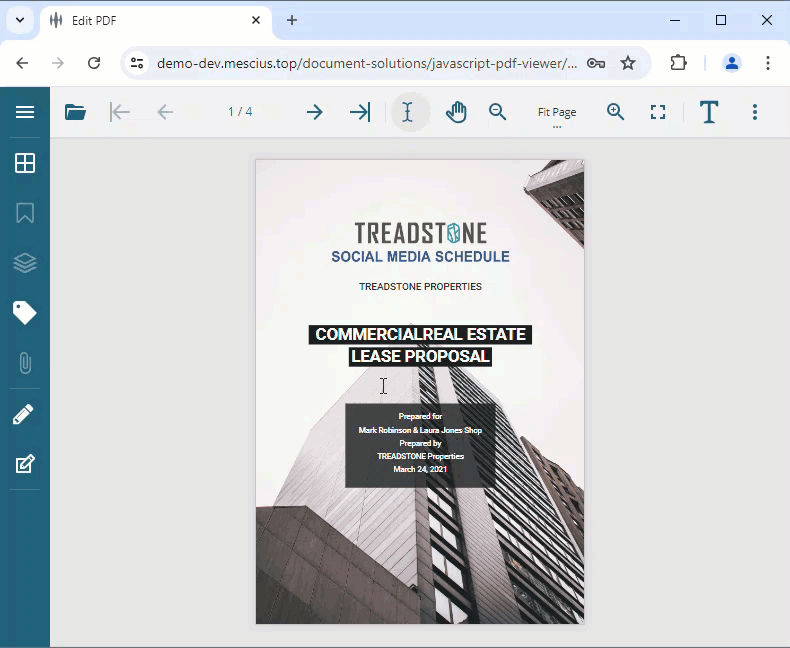Open the hamburger menu in the sidebar
This screenshot has height=648, width=790.
25,112
